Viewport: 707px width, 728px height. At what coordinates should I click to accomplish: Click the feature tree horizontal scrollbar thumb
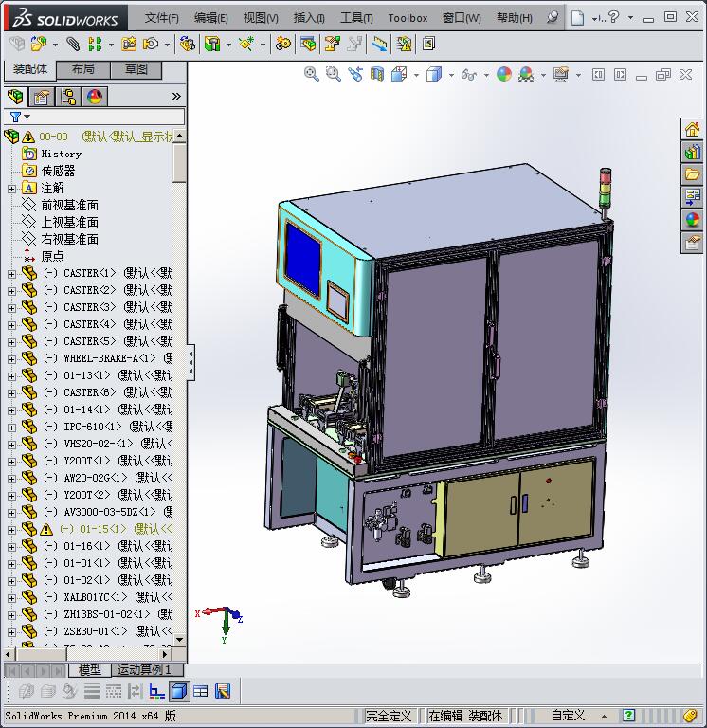pyautogui.click(x=42, y=654)
